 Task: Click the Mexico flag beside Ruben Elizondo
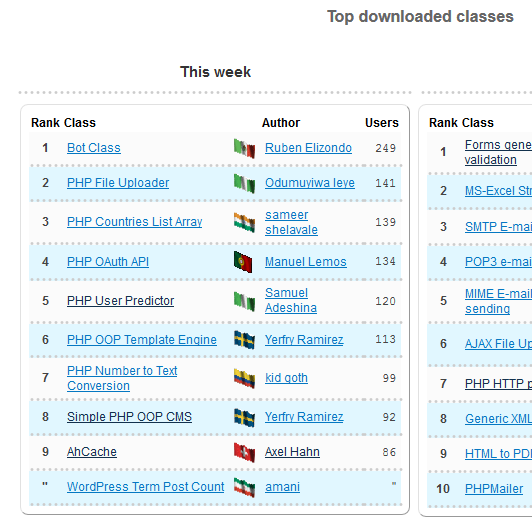pos(244,149)
